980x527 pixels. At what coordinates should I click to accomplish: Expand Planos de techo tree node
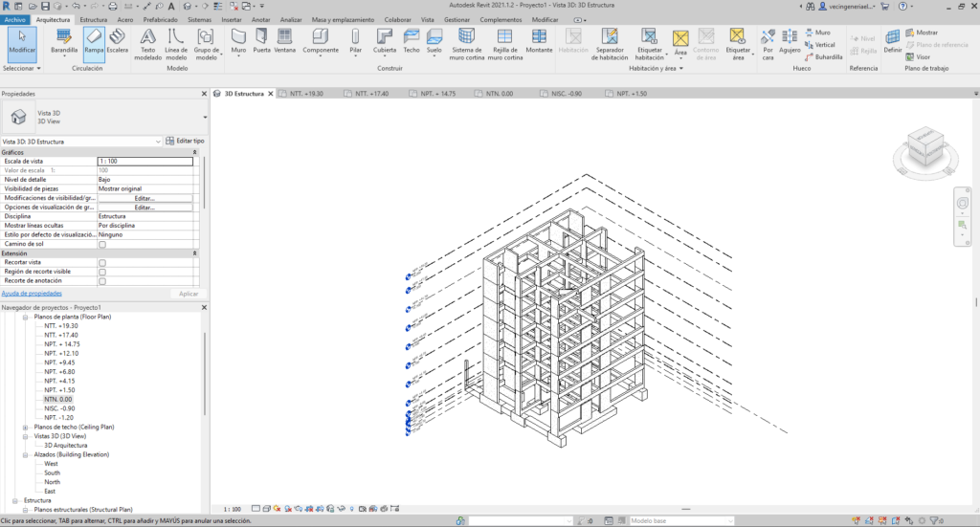[26, 428]
